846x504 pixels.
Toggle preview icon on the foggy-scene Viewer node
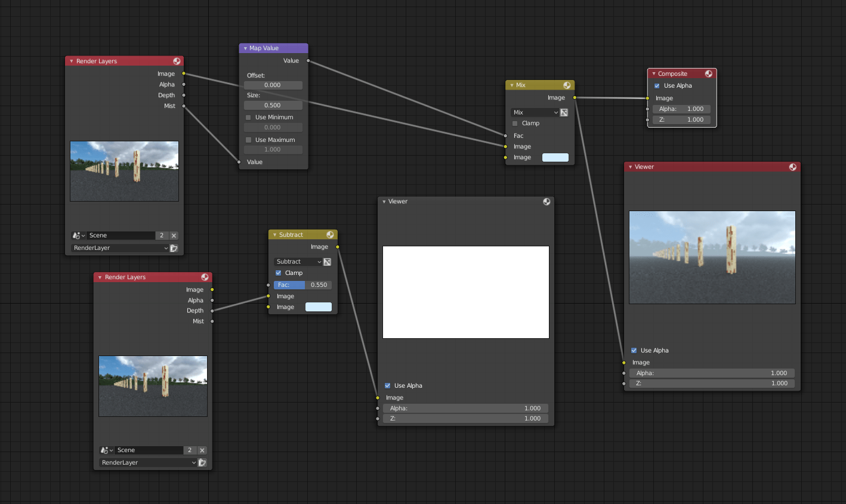(x=793, y=167)
